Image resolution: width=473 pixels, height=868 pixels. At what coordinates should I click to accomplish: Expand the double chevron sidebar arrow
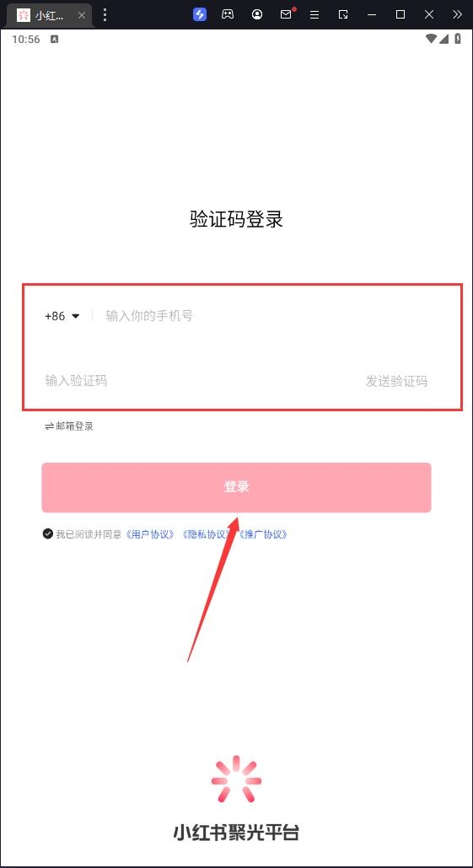click(457, 15)
